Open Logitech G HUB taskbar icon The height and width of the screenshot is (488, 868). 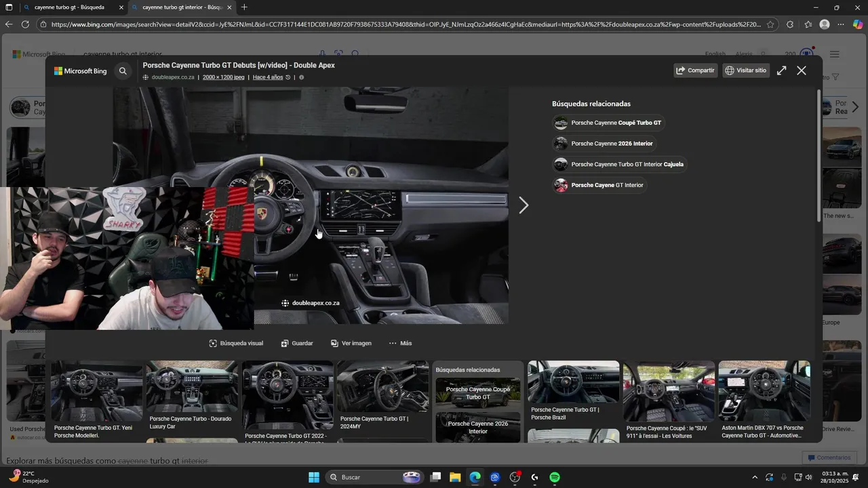click(x=535, y=477)
